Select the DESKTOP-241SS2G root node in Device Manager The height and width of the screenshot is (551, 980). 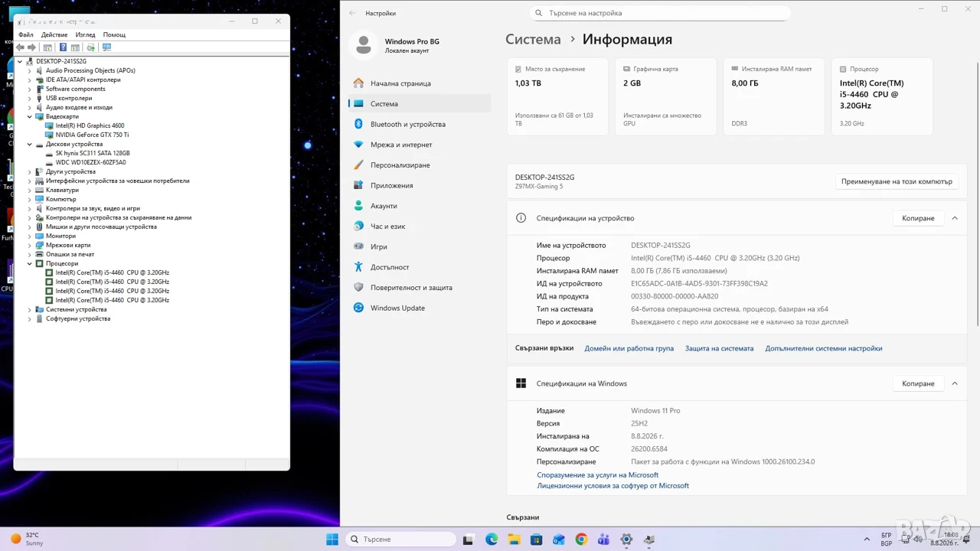coord(61,61)
